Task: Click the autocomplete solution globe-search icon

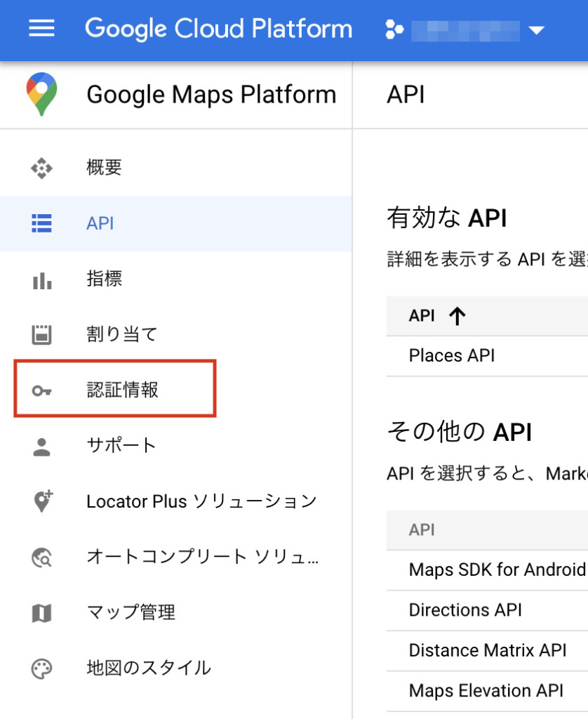Action: 41,558
